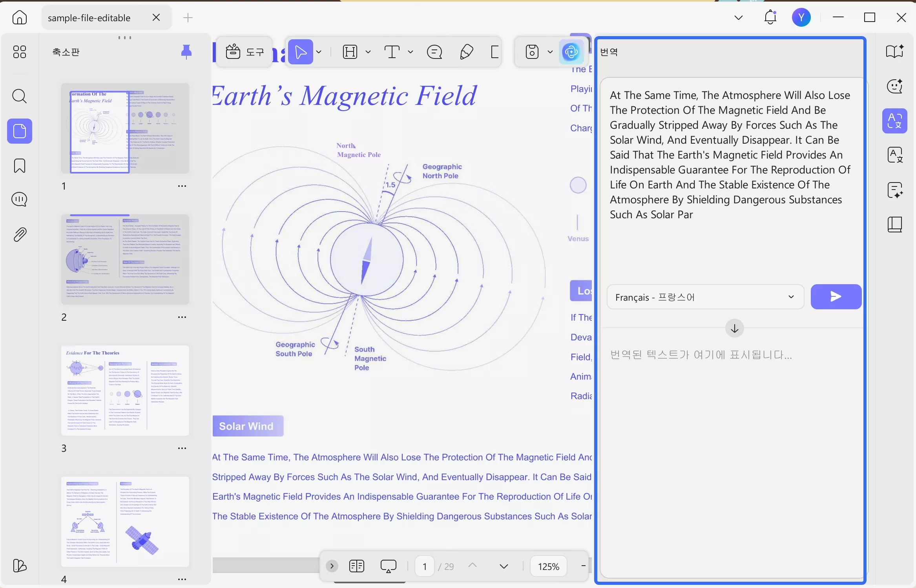Open the bookmarks panel
This screenshot has height=588, width=916.
click(19, 166)
